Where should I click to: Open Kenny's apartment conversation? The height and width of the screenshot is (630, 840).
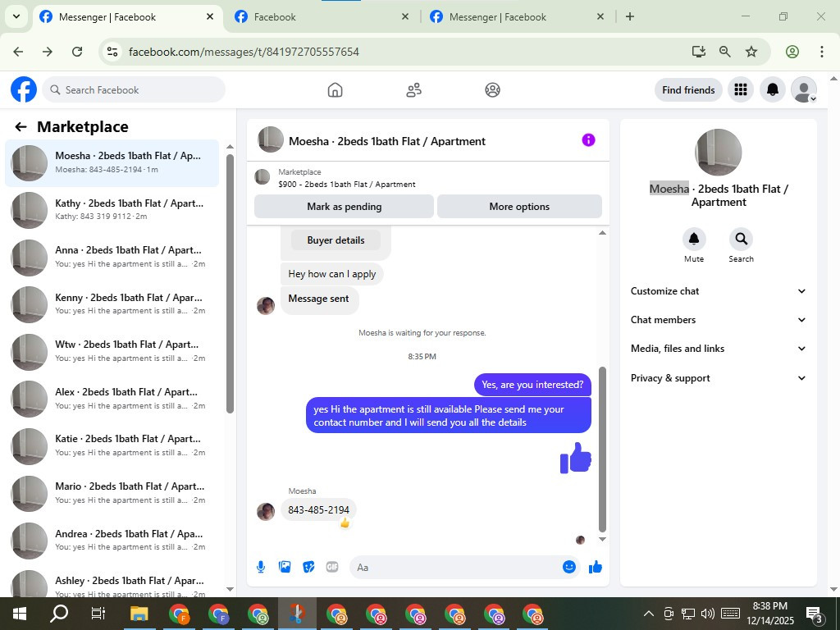coord(112,304)
